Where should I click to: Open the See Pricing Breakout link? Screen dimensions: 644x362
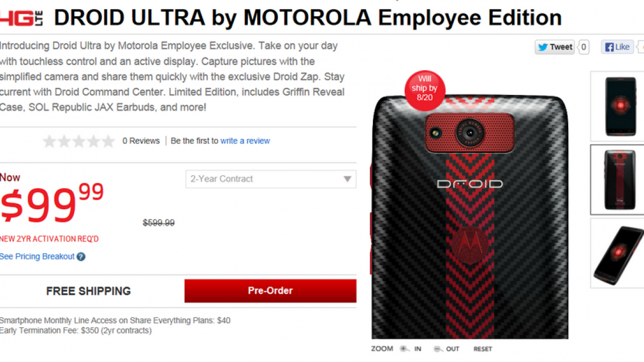click(38, 257)
